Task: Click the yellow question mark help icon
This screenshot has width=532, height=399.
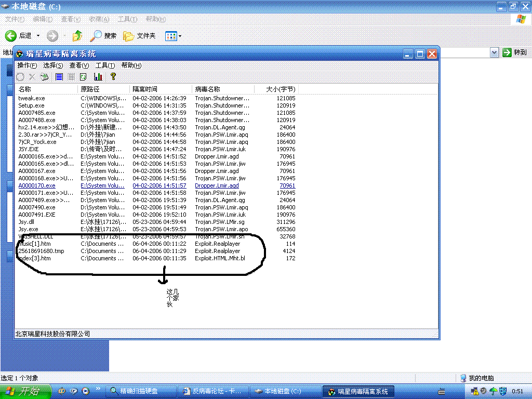Action: [113, 77]
